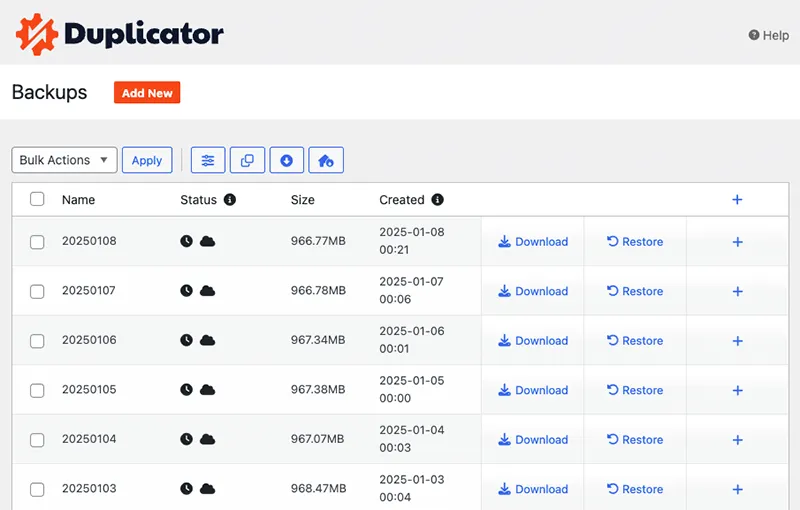Restore the 20250107 backup

tap(635, 291)
